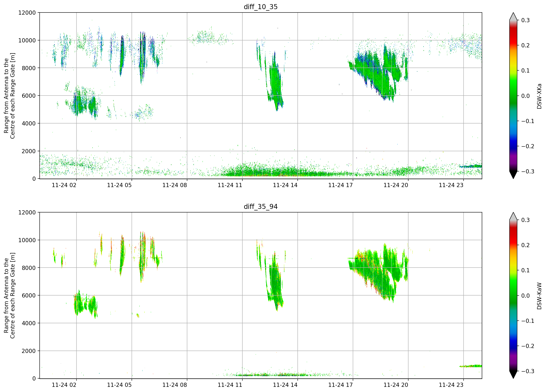Click '11-24 05' time label under diff_10_35

pyautogui.click(x=120, y=185)
